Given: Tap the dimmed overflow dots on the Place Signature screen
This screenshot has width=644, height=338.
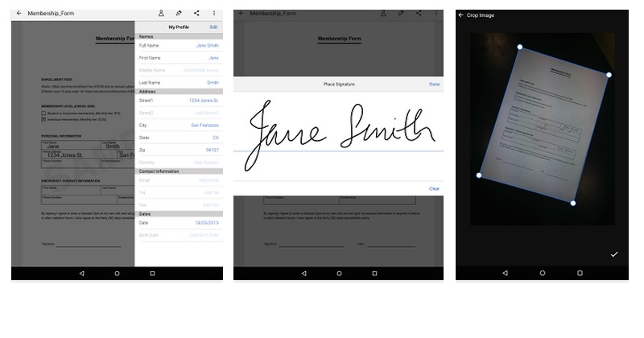Looking at the screenshot, I should click(436, 13).
